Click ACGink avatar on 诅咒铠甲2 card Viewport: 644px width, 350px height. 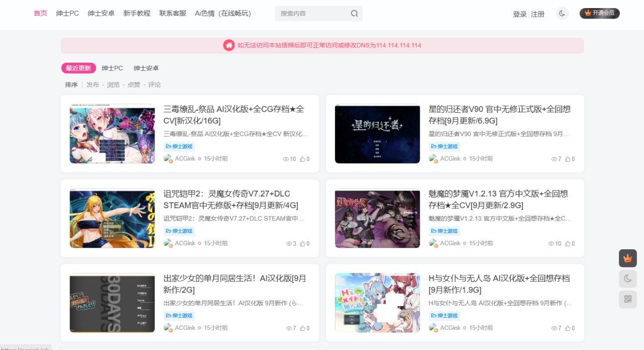(168, 243)
